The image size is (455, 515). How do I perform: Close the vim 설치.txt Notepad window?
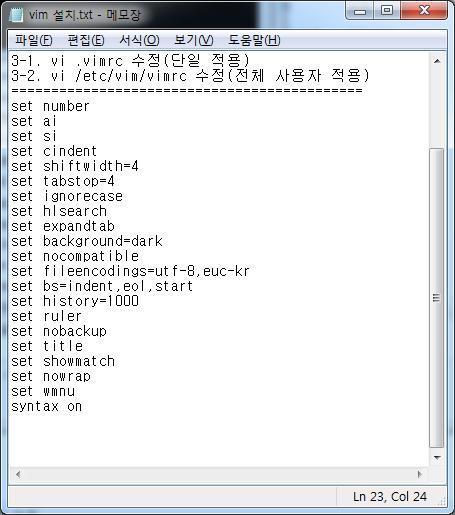pos(424,11)
